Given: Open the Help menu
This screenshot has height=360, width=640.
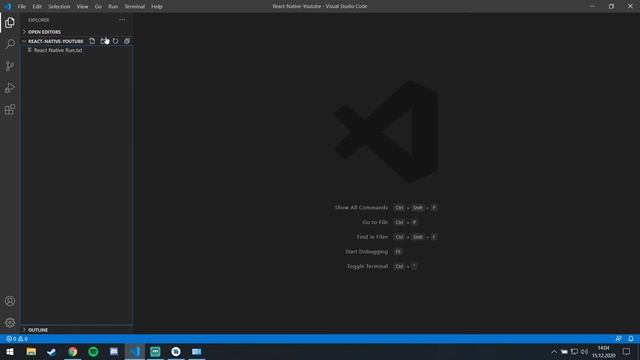Looking at the screenshot, I should pos(157,6).
